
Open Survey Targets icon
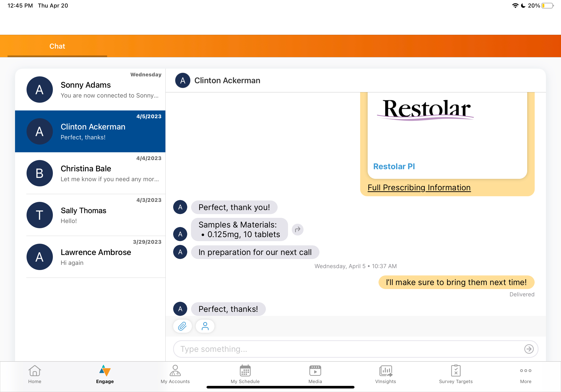pos(456,374)
